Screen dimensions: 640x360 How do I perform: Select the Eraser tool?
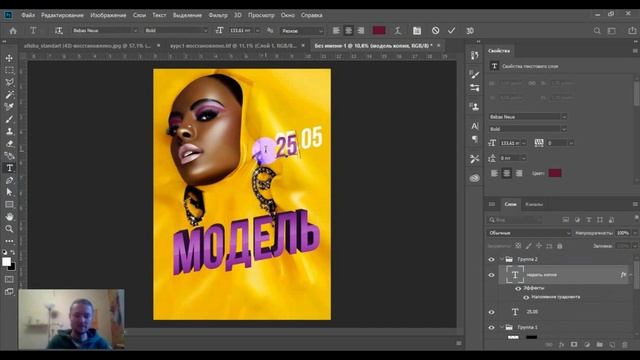tap(9, 144)
